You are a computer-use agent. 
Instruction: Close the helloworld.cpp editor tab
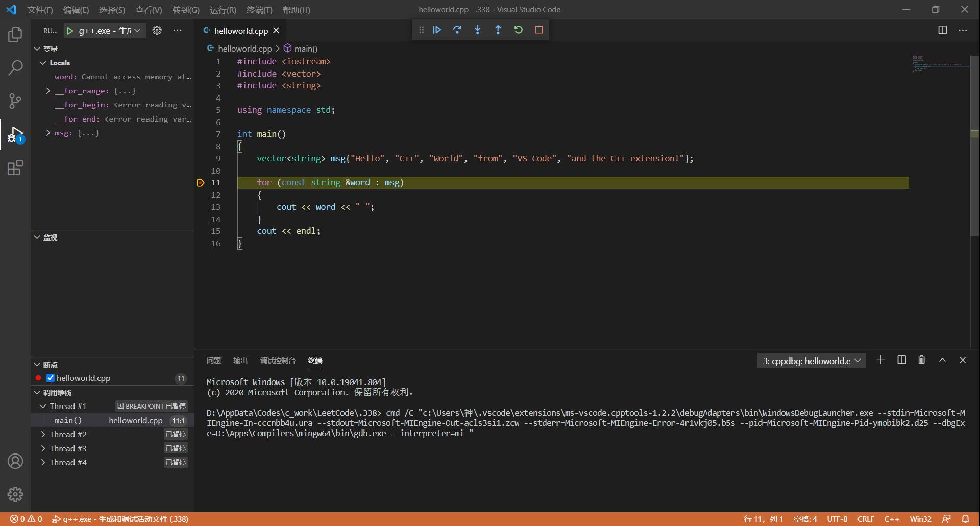pyautogui.click(x=276, y=31)
